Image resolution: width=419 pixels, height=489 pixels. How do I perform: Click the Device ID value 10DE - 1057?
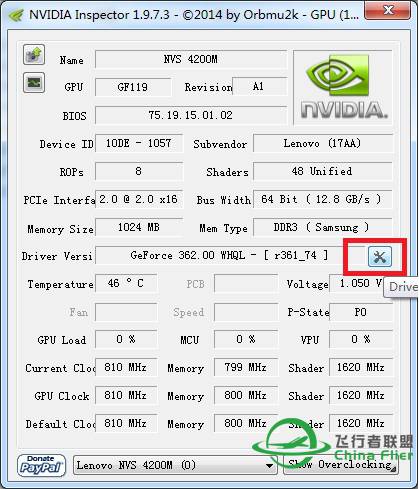tap(139, 143)
